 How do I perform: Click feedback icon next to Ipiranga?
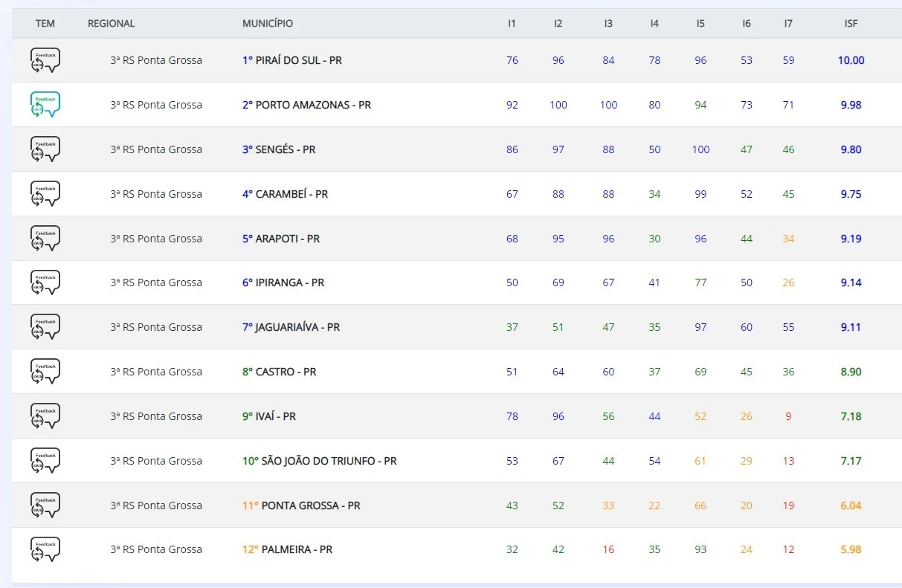point(45,282)
